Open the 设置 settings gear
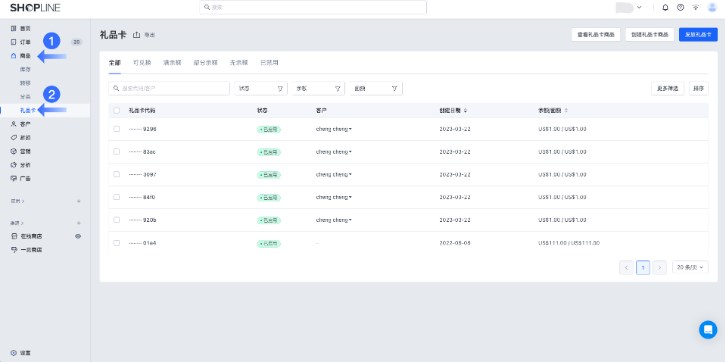Image resolution: width=725 pixels, height=362 pixels. pyautogui.click(x=13, y=353)
